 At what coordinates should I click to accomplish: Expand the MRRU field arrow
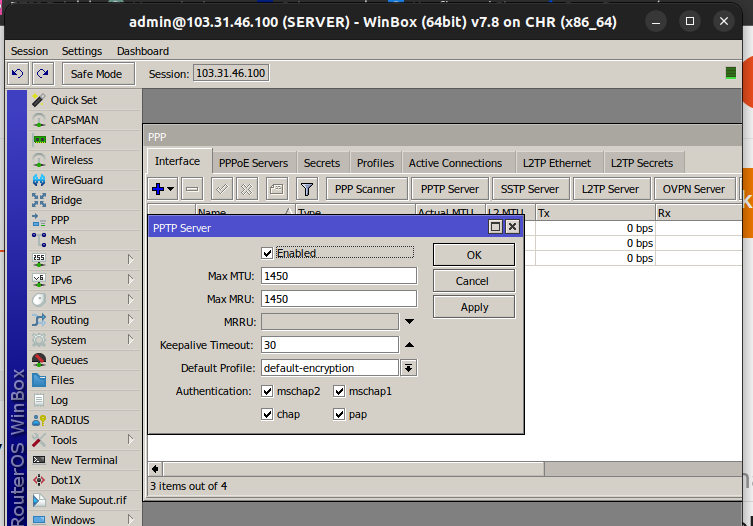coord(409,321)
